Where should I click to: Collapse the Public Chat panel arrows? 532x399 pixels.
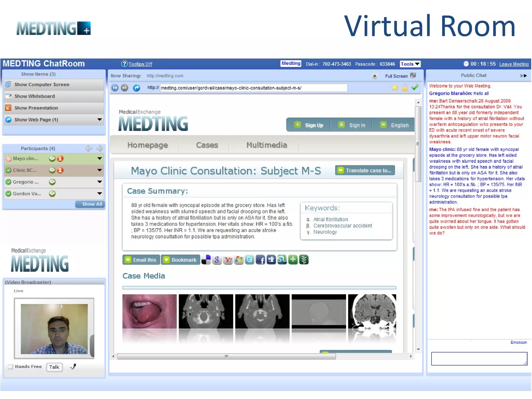(x=523, y=76)
